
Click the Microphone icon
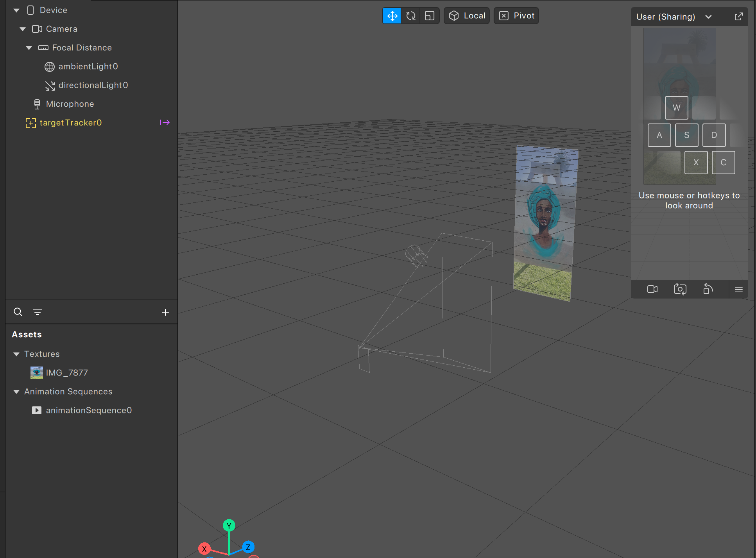pyautogui.click(x=37, y=104)
